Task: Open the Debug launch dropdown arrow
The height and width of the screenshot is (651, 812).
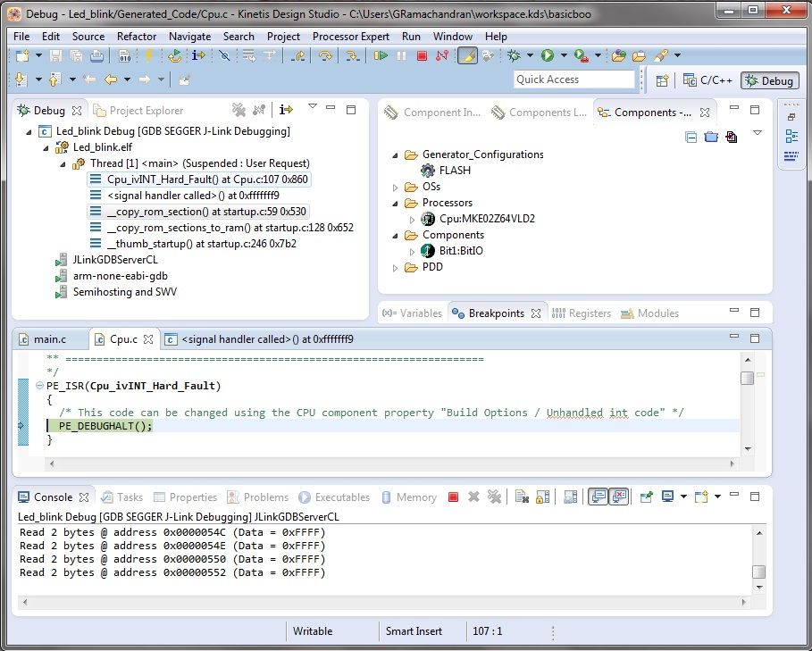Action: [530, 55]
